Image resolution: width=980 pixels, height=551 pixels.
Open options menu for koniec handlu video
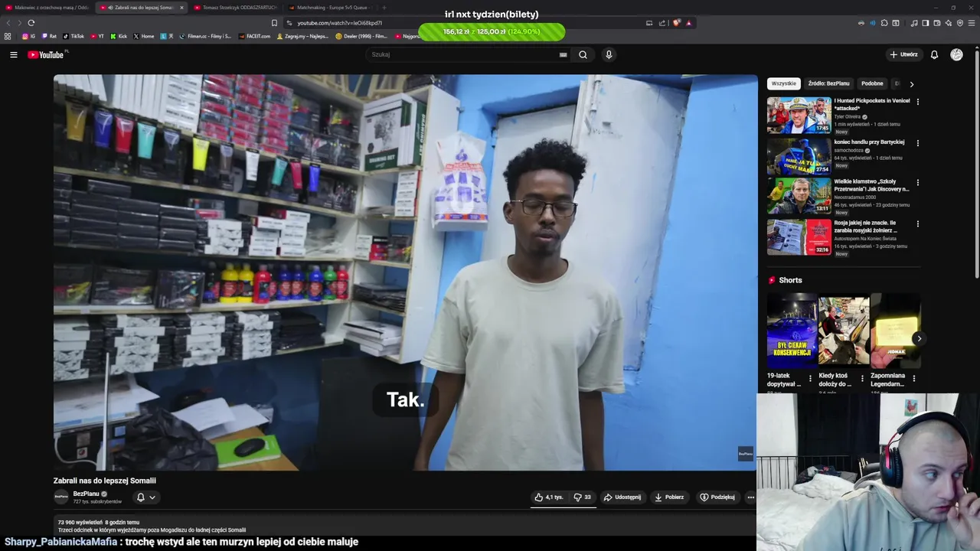pyautogui.click(x=917, y=142)
